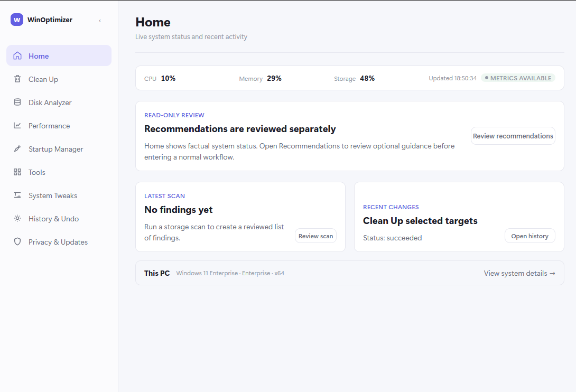
Task: Click the Memory 29% metric
Action: 260,78
